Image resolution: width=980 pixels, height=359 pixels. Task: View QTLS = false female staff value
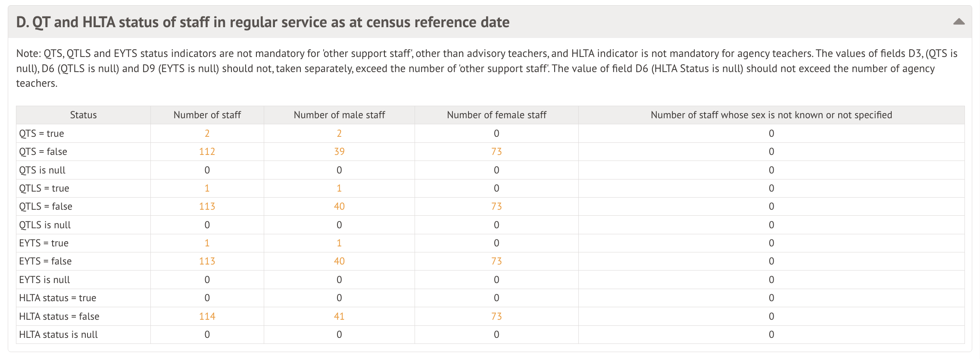496,206
